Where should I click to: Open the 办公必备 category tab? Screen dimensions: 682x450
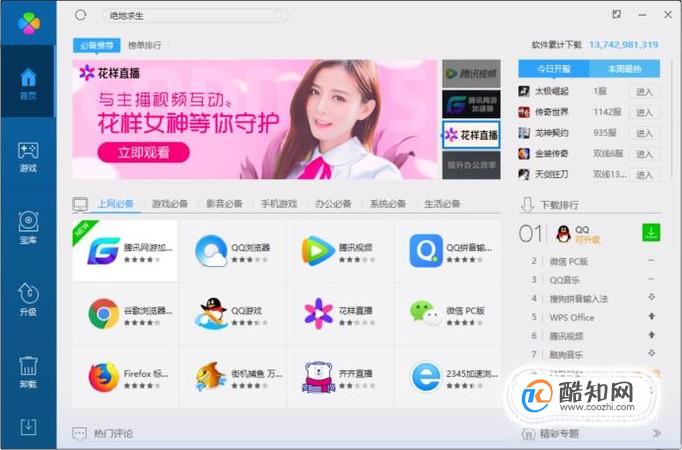pyautogui.click(x=333, y=204)
